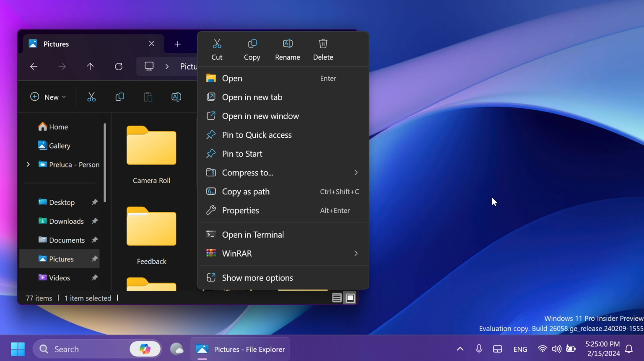Open the New dropdown menu
The width and height of the screenshot is (644, 361).
pos(47,97)
